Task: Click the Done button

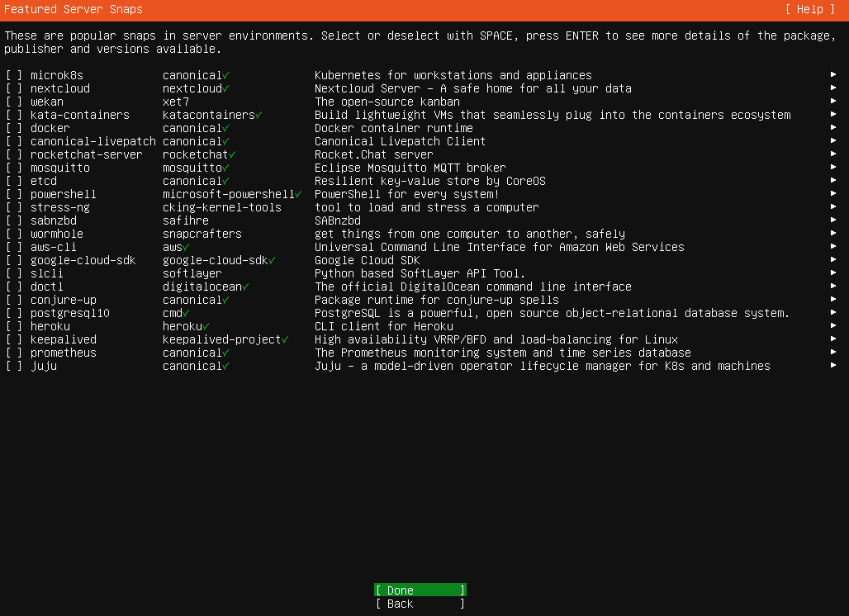Action: (x=420, y=590)
